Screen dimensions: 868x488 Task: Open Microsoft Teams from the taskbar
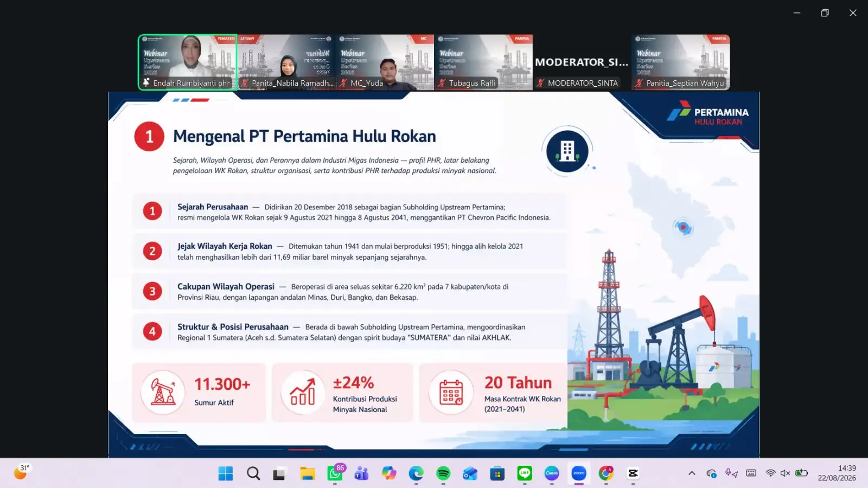361,473
